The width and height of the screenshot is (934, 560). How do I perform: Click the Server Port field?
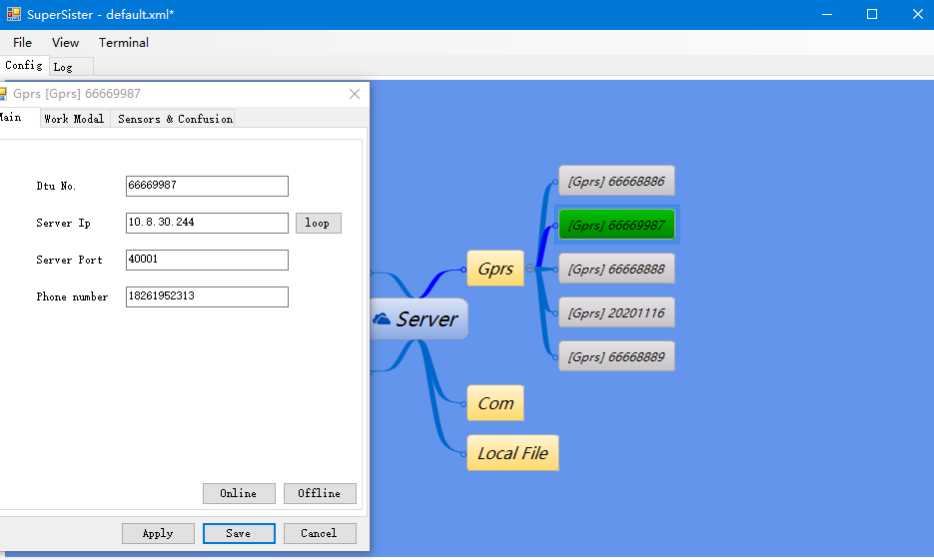[x=207, y=260]
